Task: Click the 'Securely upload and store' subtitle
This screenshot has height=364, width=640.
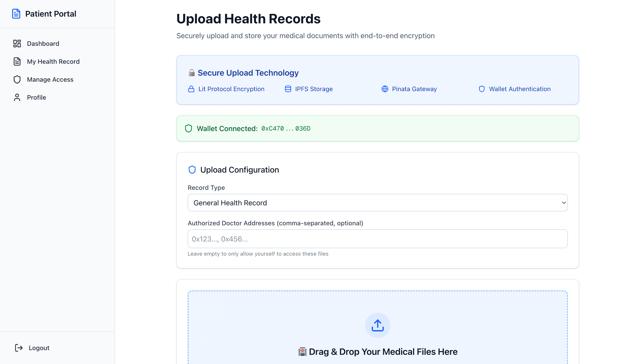Action: click(305, 36)
